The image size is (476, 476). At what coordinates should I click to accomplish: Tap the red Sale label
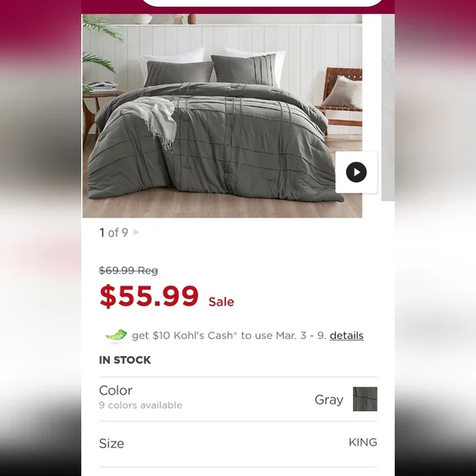pyautogui.click(x=222, y=302)
